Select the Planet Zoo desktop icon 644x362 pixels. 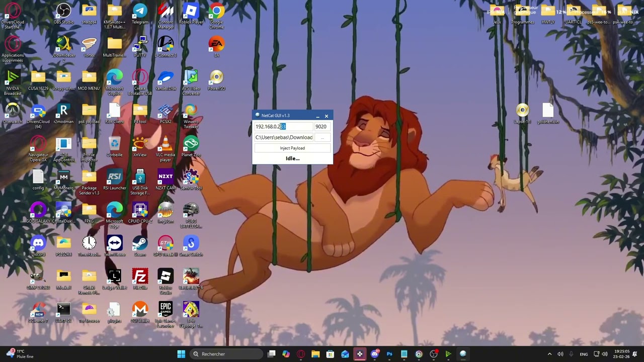point(191,147)
